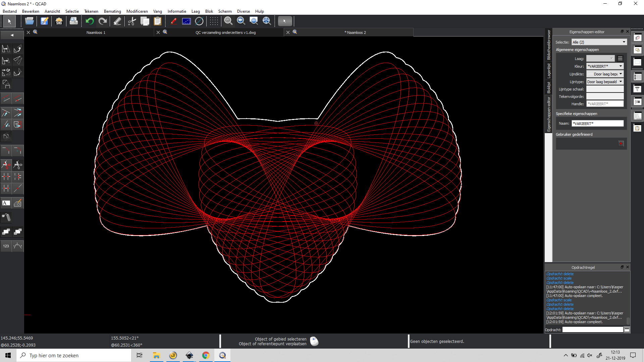The width and height of the screenshot is (644, 362).
Task: Click the scissors Cut icon
Action: pyautogui.click(x=132, y=21)
